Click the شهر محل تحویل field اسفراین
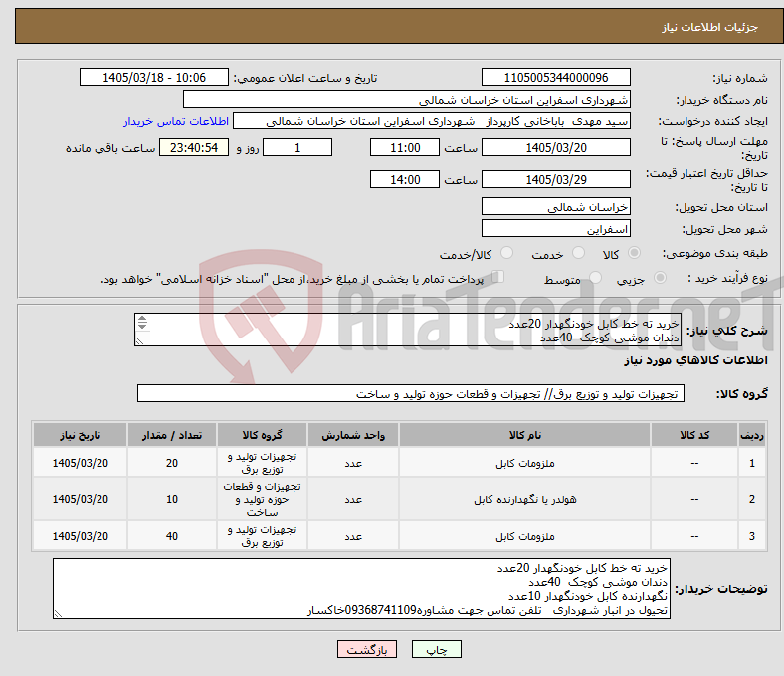This screenshot has width=784, height=676. [555, 229]
